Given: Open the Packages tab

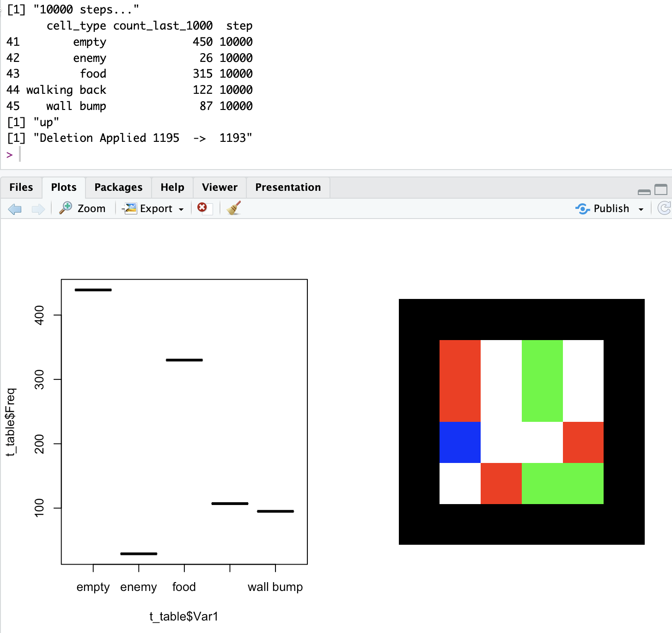Looking at the screenshot, I should click(118, 187).
